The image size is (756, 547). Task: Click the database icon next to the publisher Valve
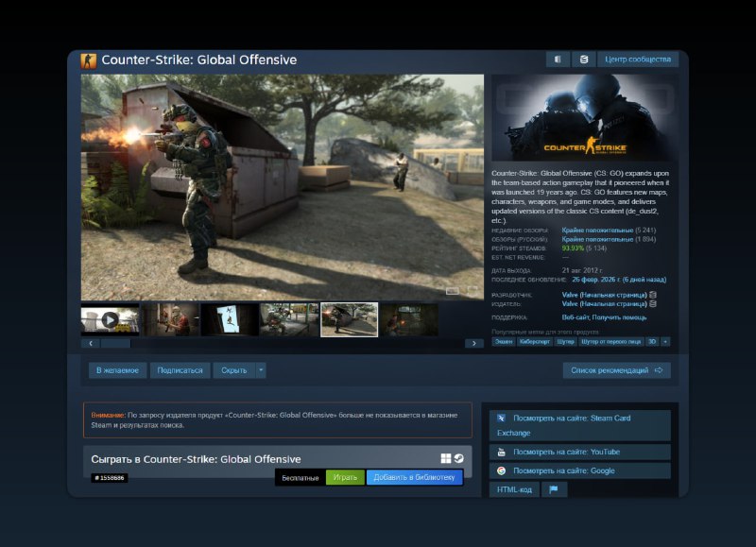[x=653, y=304]
